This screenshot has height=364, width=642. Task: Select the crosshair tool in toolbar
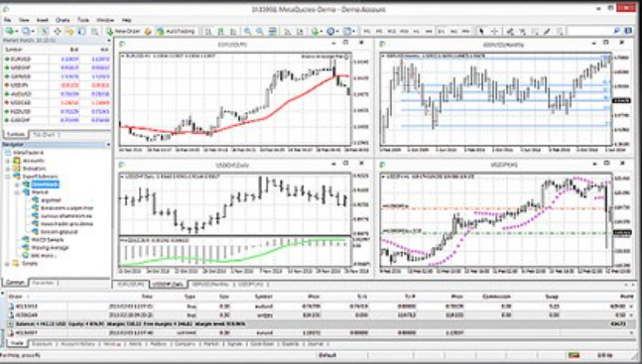(494, 31)
